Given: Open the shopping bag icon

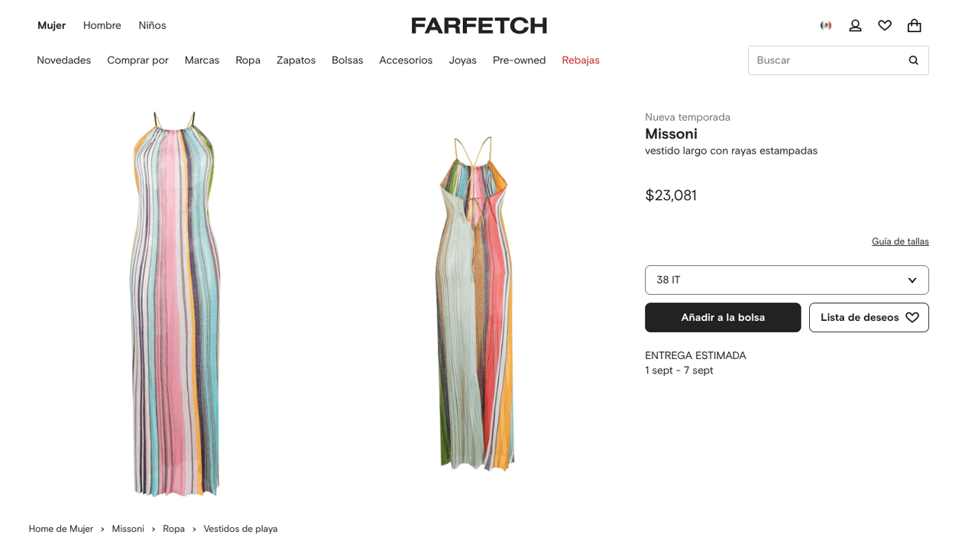Looking at the screenshot, I should pos(914,25).
